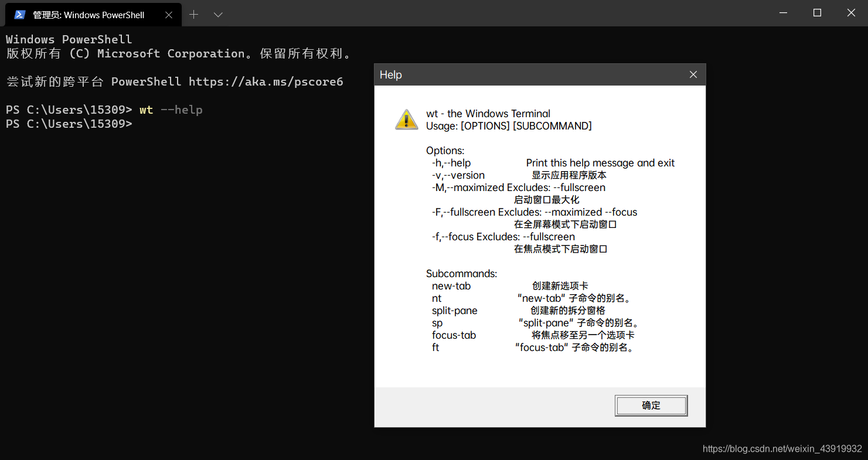
Task: Click the 'Options:' heading
Action: 445,151
